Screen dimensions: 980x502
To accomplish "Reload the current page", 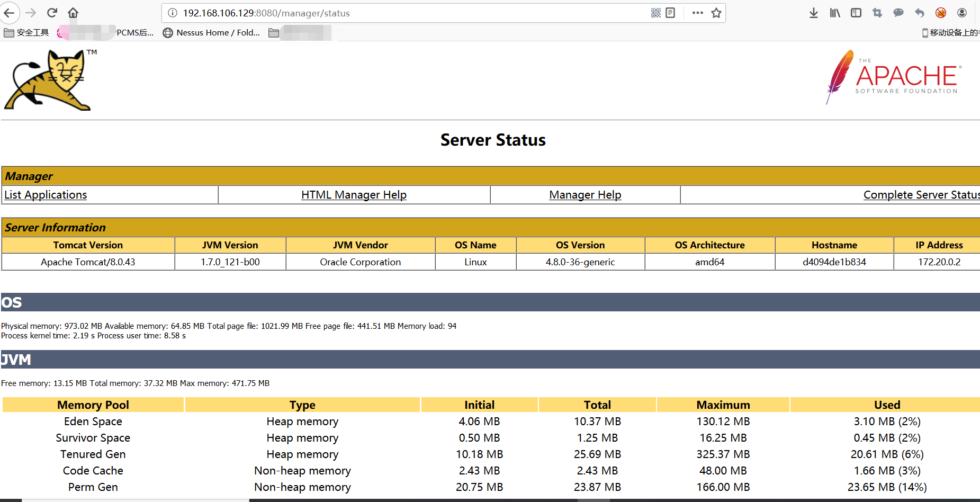I will coord(52,13).
